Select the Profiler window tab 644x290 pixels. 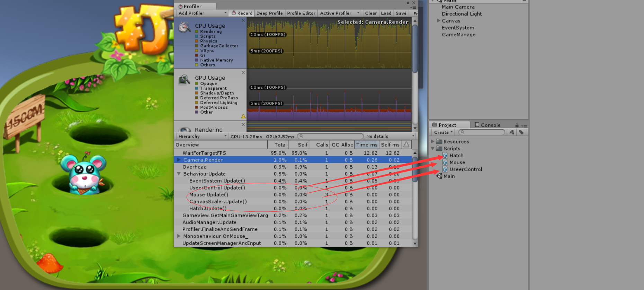point(195,6)
